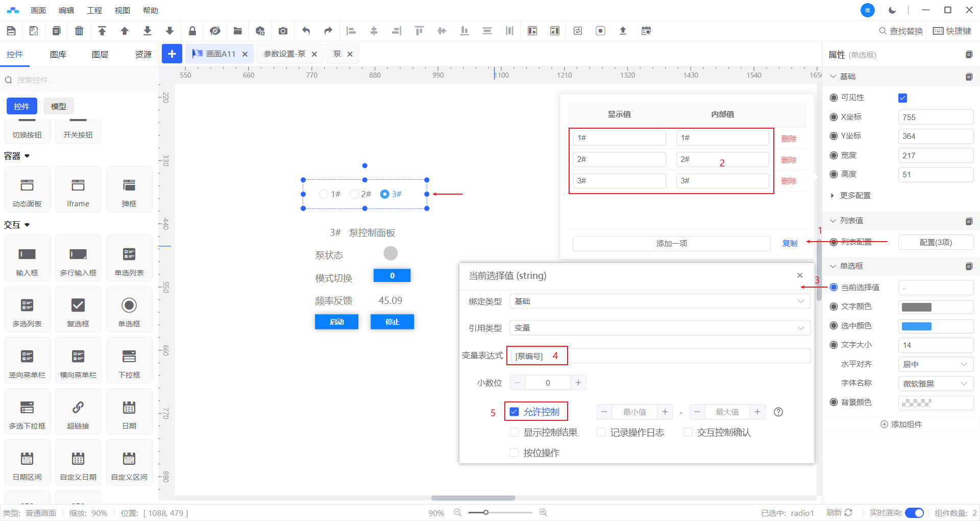Click the 变量表达式 input field
This screenshot has width=980, height=521.
click(658, 356)
